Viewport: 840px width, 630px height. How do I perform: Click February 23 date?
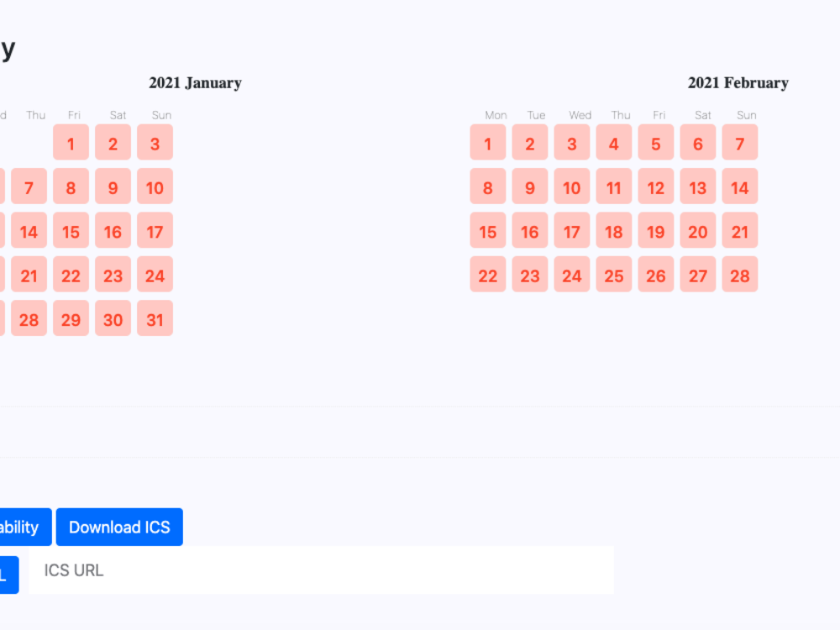pos(530,275)
